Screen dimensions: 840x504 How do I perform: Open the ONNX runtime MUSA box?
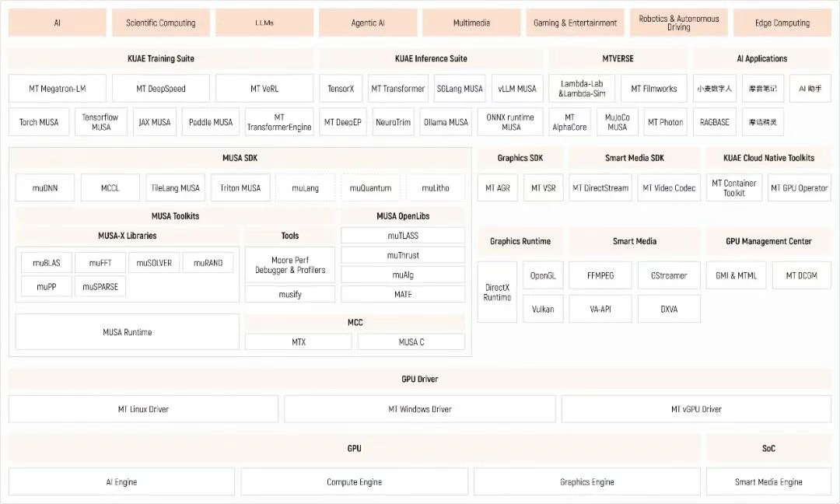(510, 122)
